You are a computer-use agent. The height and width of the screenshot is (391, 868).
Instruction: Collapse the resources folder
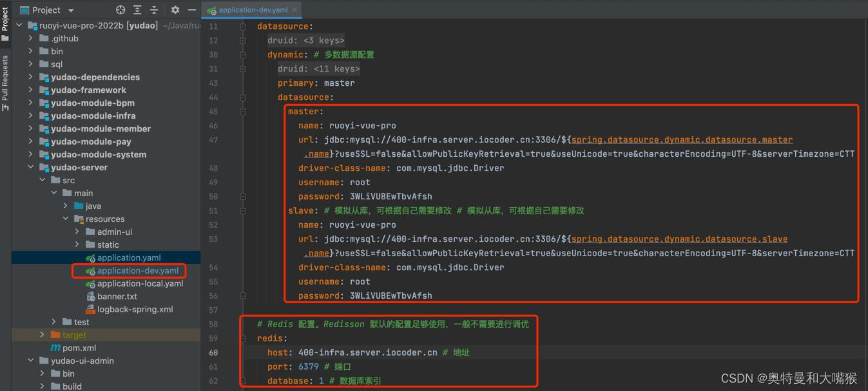[64, 219]
